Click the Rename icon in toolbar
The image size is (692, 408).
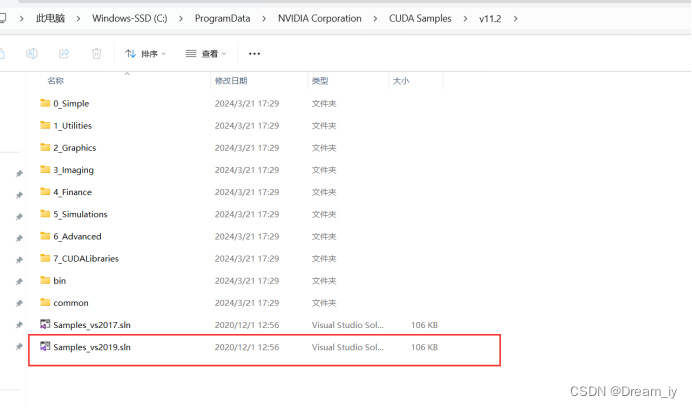pos(32,53)
